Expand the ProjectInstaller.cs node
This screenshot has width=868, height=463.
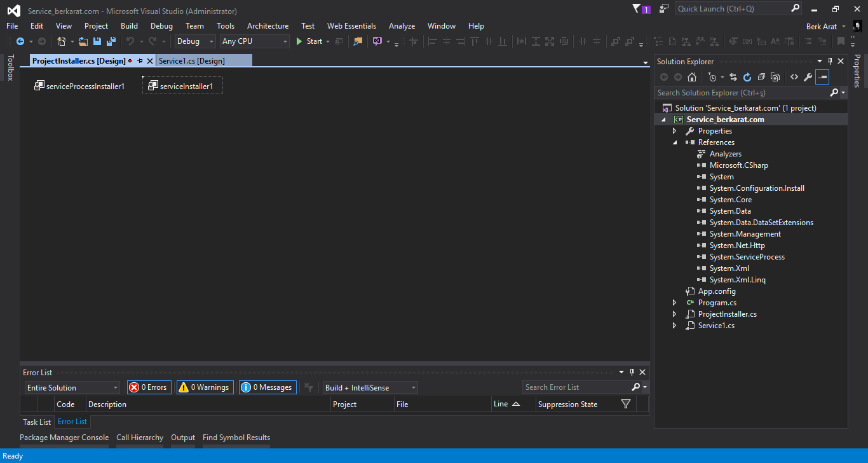675,314
